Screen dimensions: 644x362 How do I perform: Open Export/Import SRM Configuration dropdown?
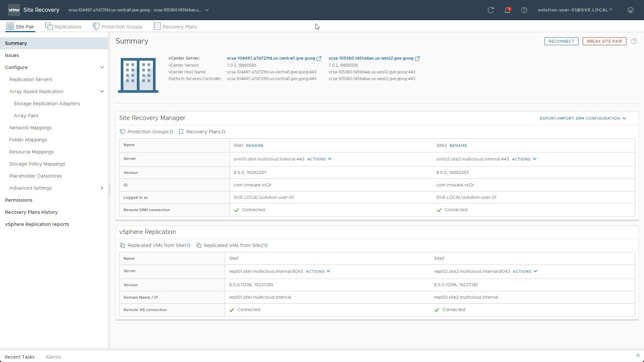tap(583, 118)
